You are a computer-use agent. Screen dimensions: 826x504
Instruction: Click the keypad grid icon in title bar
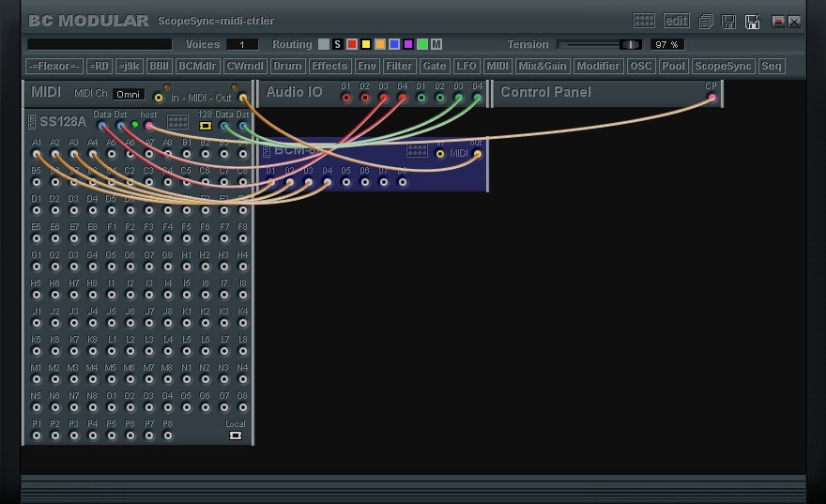pos(644,21)
